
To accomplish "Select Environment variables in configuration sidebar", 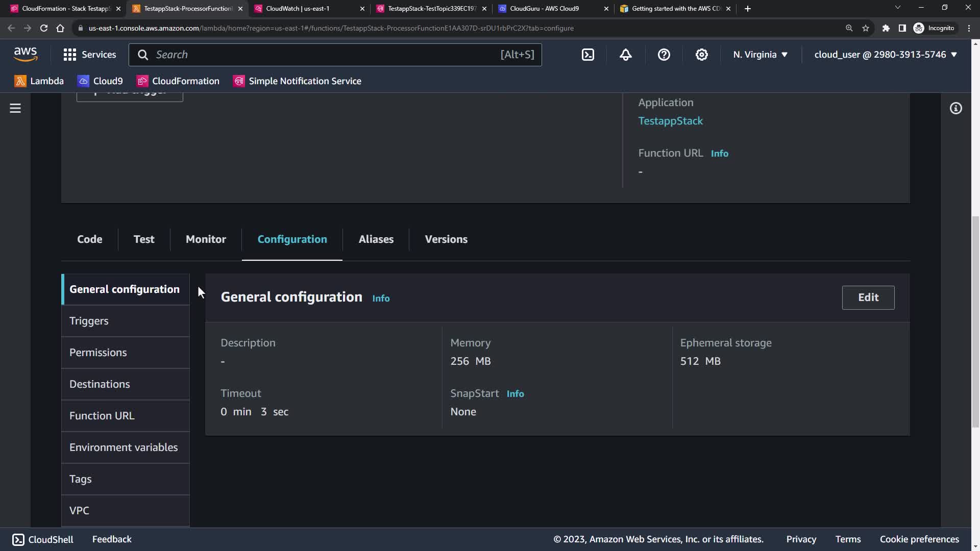I will (x=124, y=447).
